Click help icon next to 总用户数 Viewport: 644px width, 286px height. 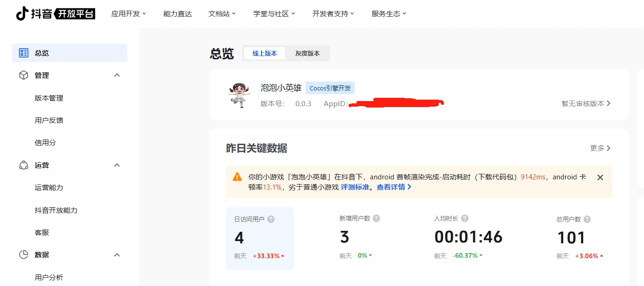[587, 219]
